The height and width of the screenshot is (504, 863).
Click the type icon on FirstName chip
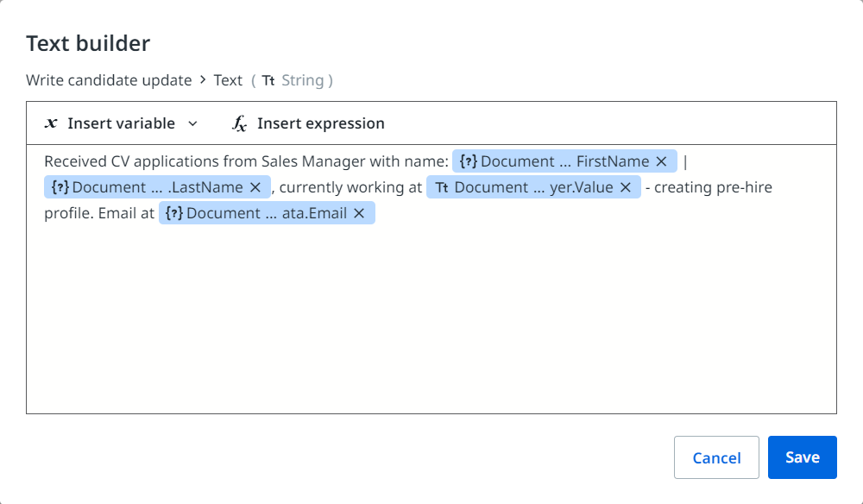coord(469,161)
